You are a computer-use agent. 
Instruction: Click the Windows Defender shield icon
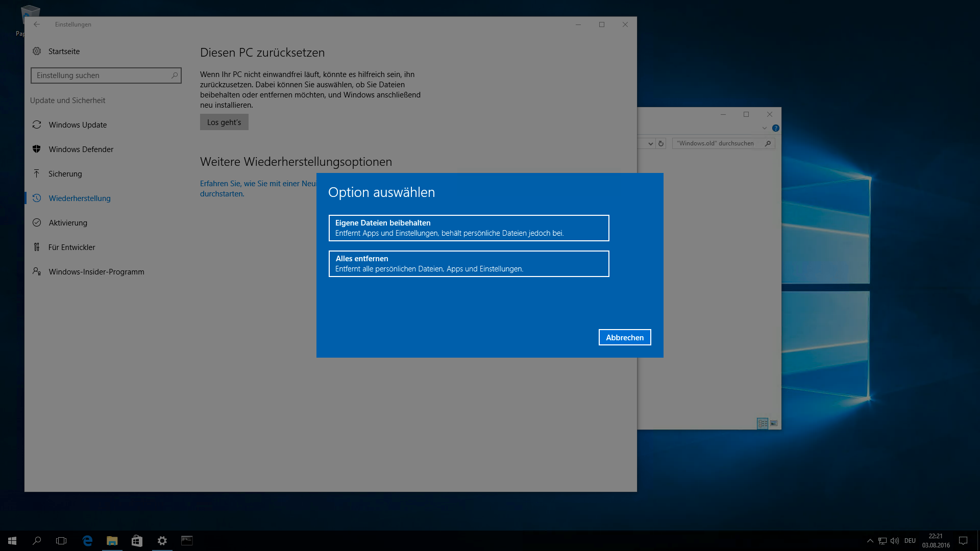pyautogui.click(x=37, y=149)
